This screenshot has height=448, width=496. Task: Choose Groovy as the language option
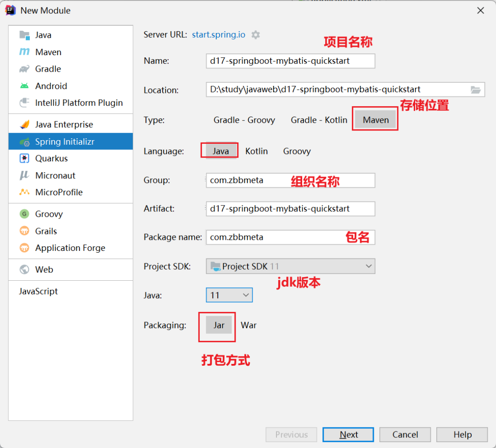pos(297,151)
